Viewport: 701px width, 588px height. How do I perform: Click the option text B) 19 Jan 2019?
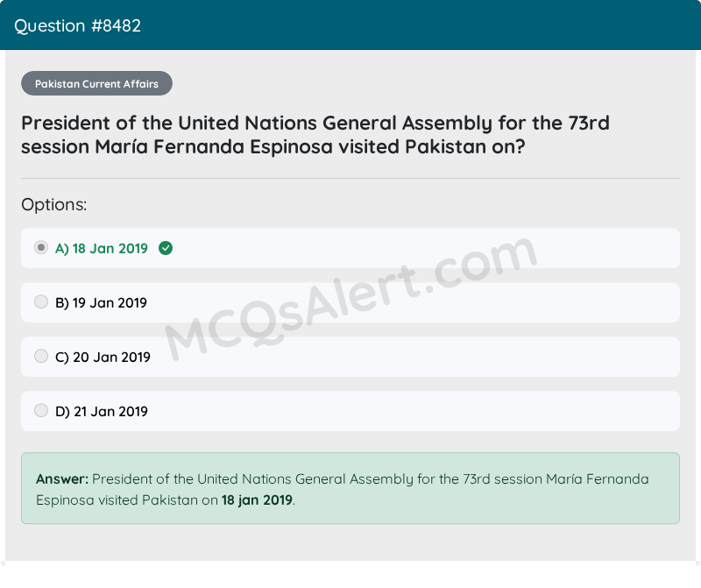pos(101,302)
